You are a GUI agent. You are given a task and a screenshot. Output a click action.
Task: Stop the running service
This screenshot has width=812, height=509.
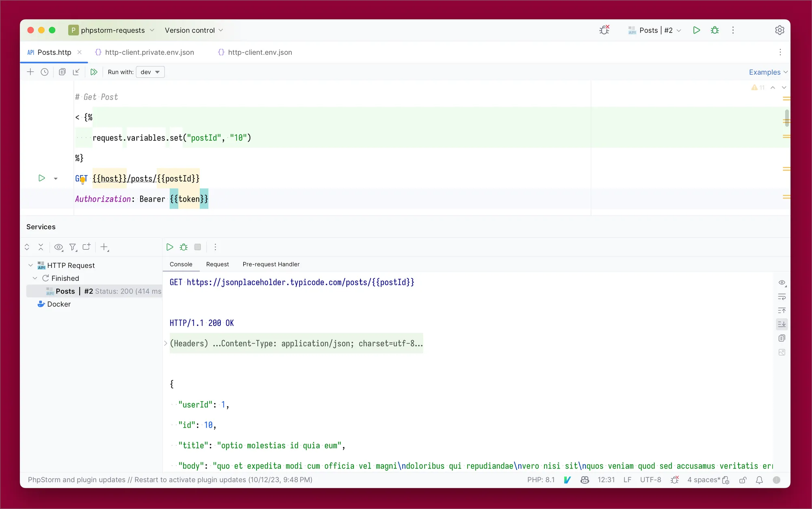(x=198, y=247)
